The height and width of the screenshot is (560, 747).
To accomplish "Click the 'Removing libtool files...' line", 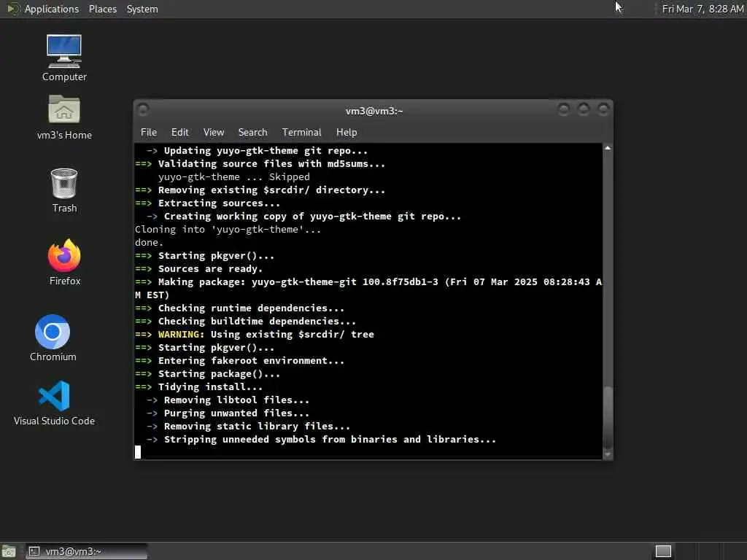I will click(236, 400).
